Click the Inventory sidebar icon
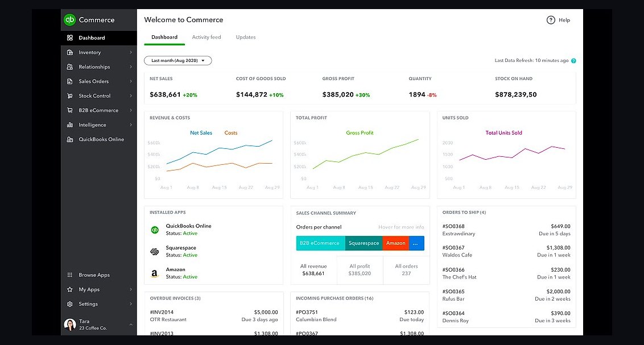Image resolution: width=644 pixels, height=345 pixels. point(70,52)
